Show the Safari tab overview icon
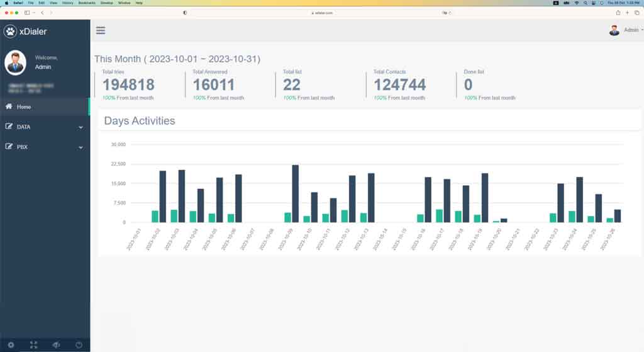Screen dimensions: 644x352 click(636, 13)
